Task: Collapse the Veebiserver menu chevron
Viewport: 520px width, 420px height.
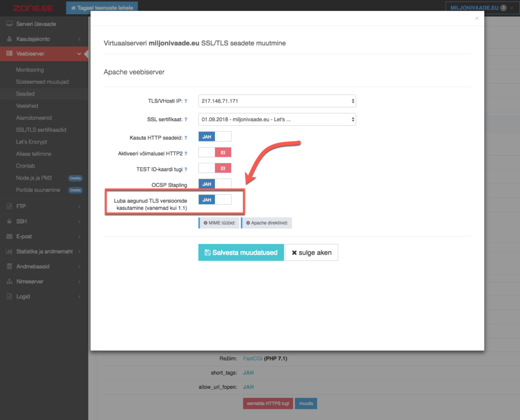Action: point(79,54)
